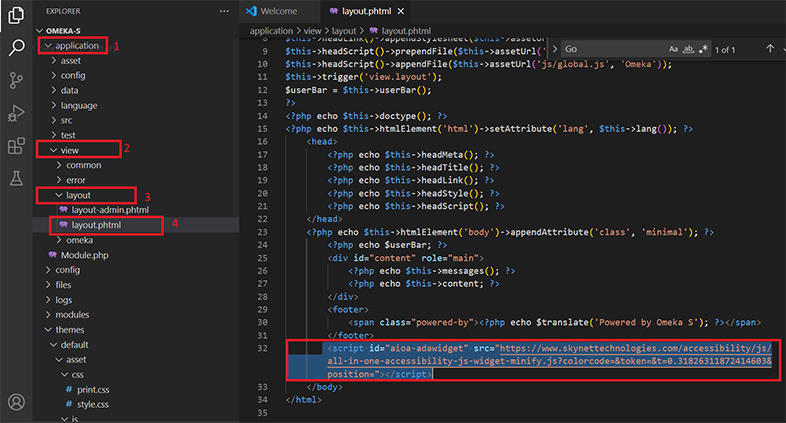Open the Accounts icon at bottom
This screenshot has width=786, height=423.
pyautogui.click(x=16, y=403)
